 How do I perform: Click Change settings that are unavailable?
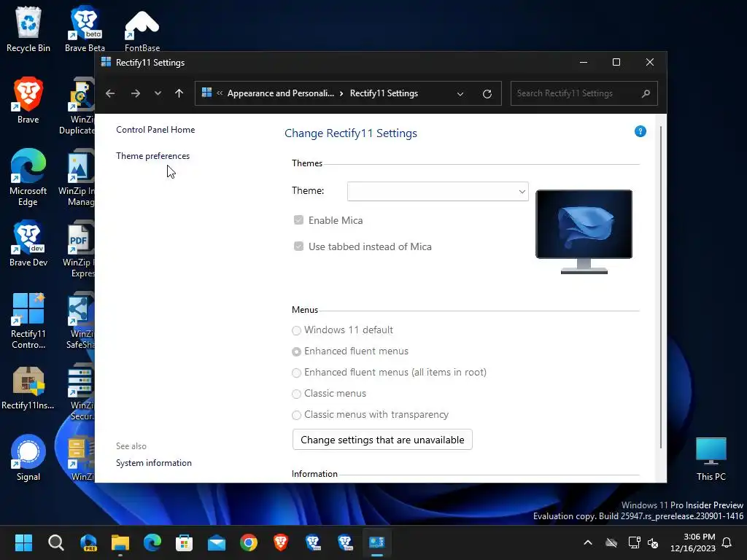point(382,440)
